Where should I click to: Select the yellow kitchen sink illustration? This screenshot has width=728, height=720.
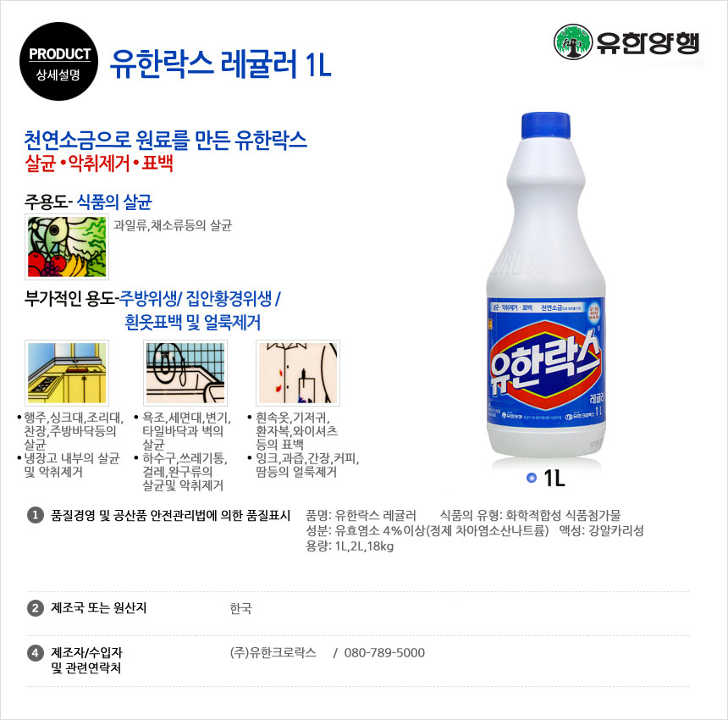point(67,373)
